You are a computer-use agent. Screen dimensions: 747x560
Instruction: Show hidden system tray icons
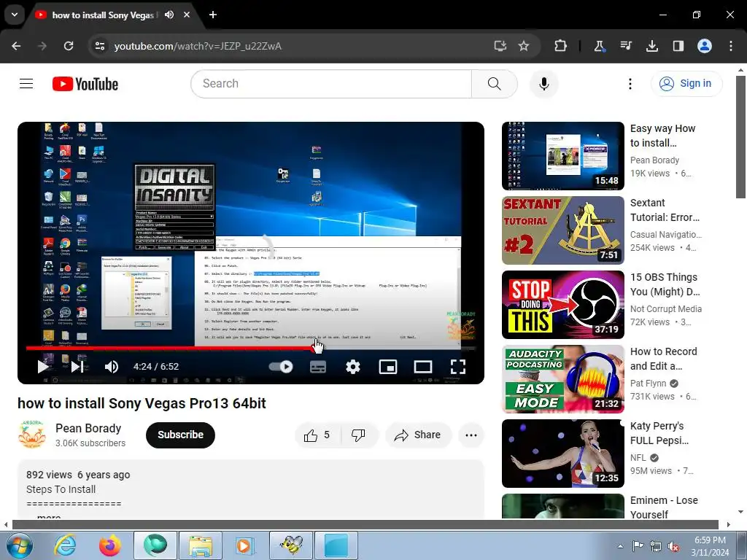coord(620,546)
